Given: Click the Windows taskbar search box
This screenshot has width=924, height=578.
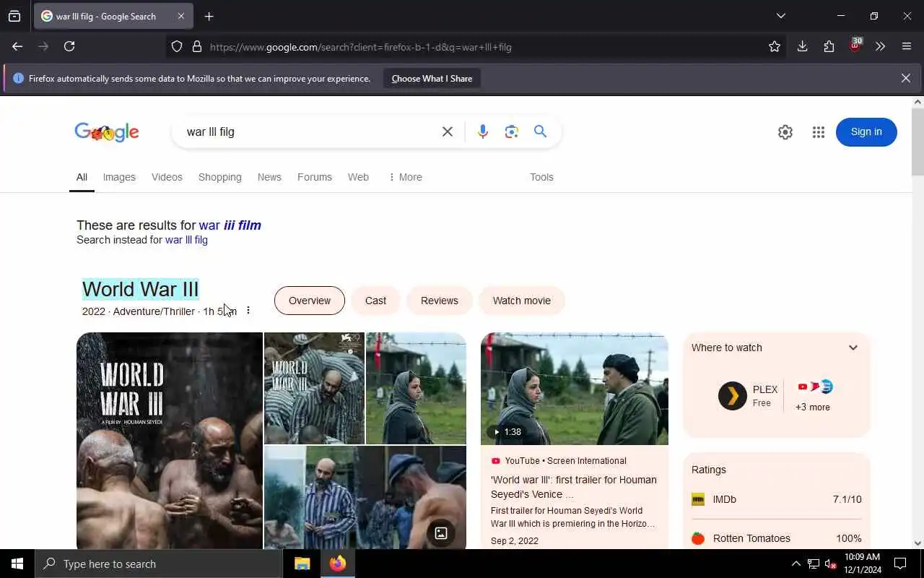Looking at the screenshot, I should click(159, 564).
